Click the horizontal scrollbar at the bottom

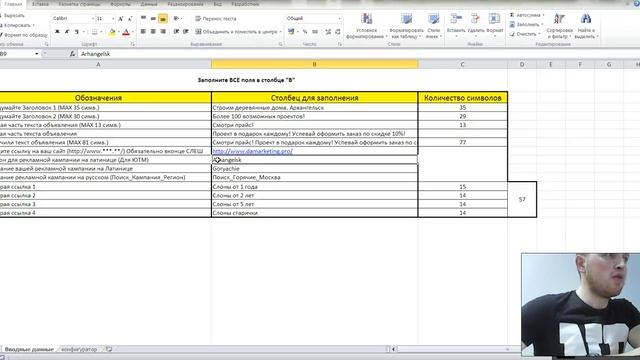(453, 349)
